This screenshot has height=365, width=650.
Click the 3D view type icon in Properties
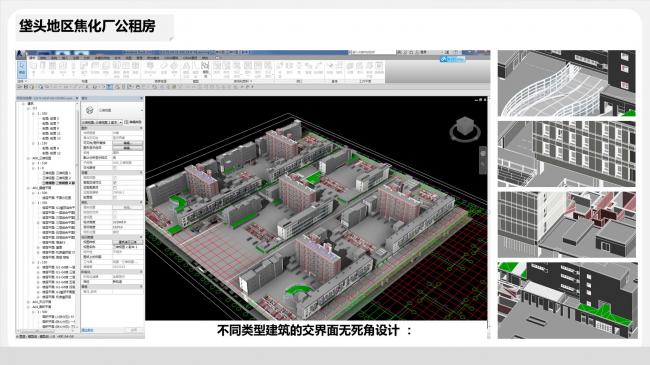(x=89, y=110)
